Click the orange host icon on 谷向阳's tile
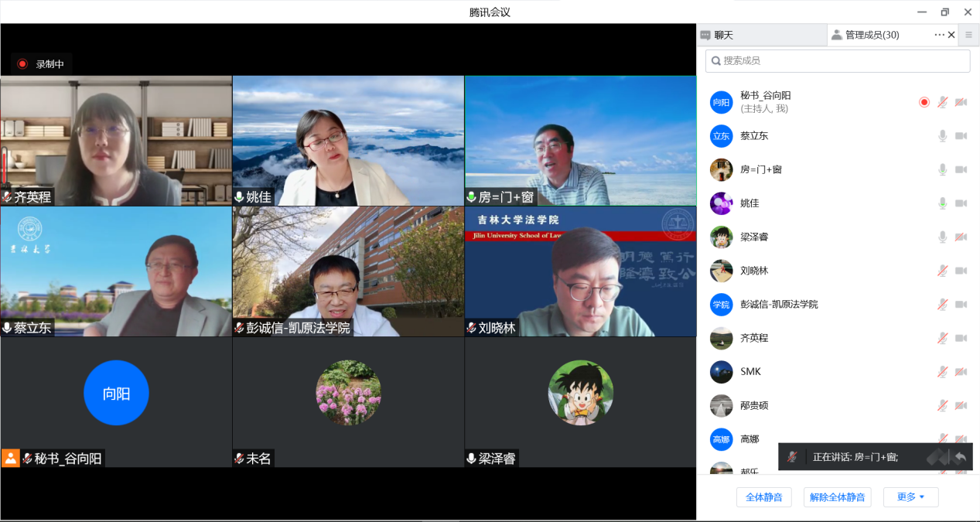This screenshot has height=522, width=980. (x=10, y=458)
